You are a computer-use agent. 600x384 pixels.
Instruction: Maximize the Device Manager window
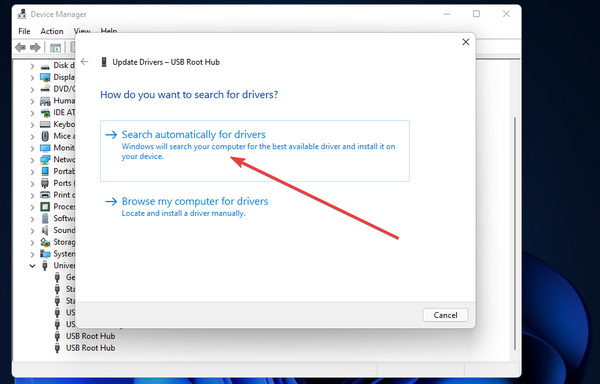(x=476, y=14)
